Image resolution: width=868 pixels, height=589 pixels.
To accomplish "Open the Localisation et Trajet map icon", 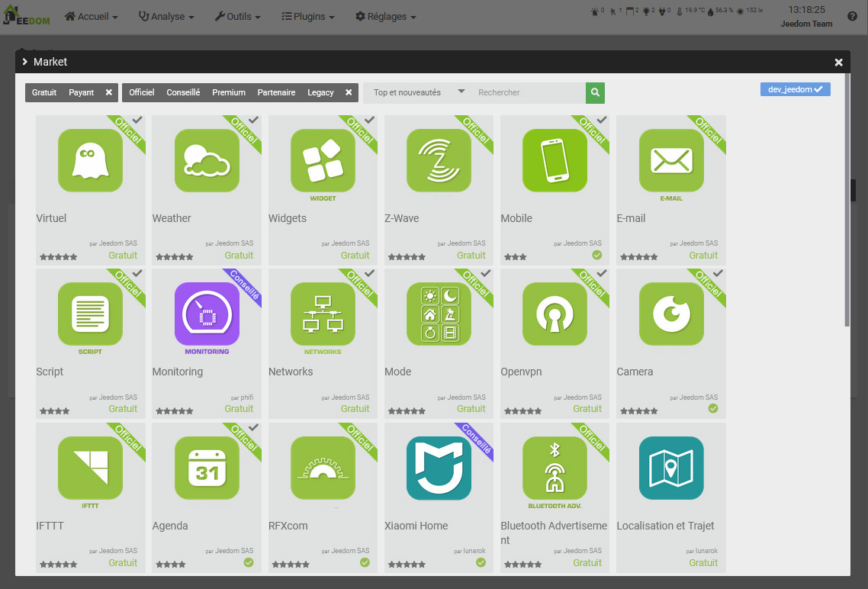I will pos(671,468).
